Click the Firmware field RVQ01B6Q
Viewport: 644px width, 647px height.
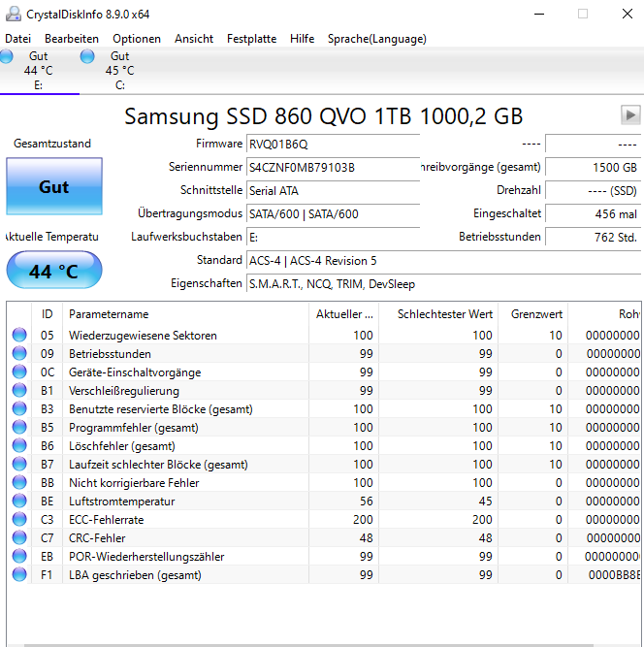[333, 145]
